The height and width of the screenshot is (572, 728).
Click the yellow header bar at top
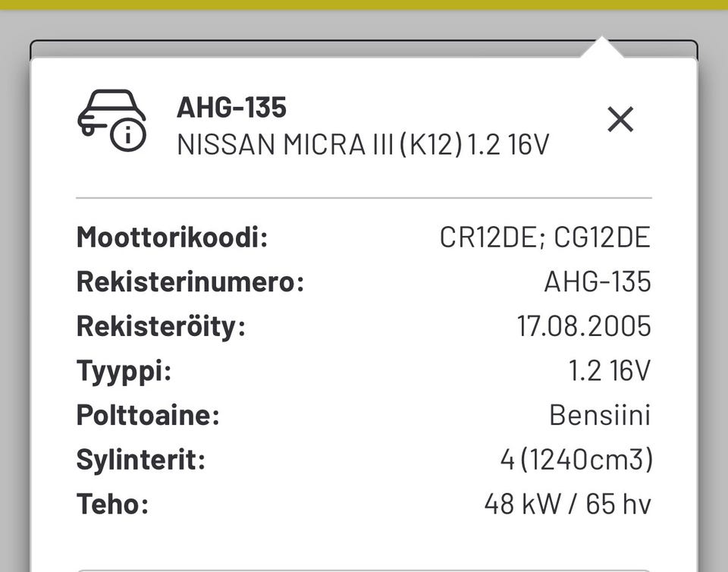click(364, 5)
